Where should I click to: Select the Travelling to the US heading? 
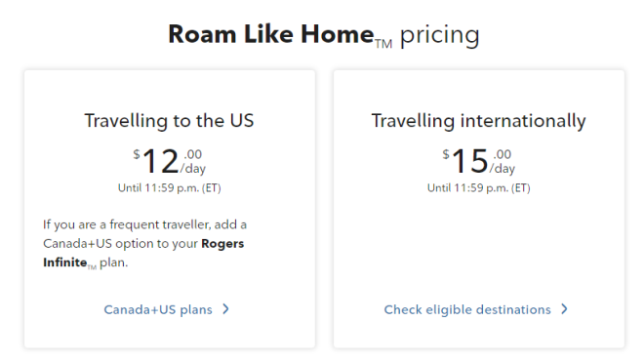pos(169,121)
